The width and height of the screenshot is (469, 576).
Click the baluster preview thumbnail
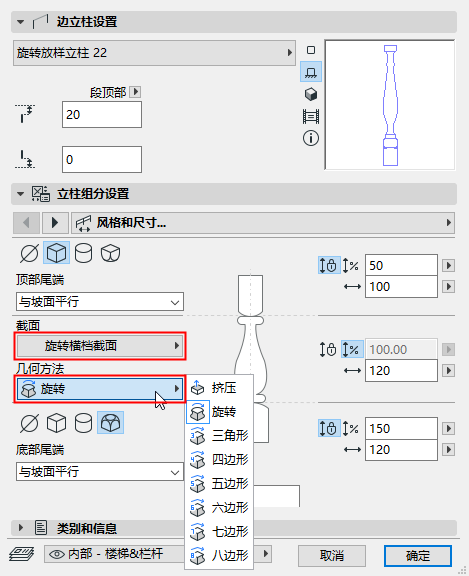point(390,105)
